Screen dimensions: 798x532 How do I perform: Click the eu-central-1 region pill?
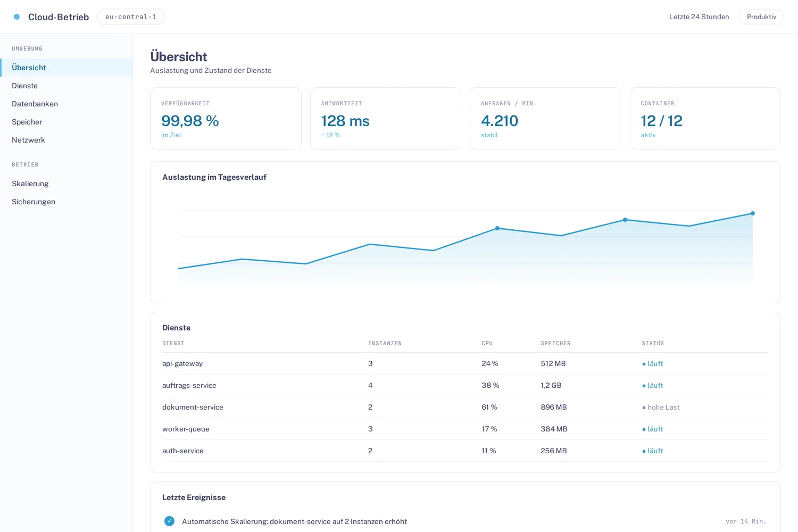point(131,17)
